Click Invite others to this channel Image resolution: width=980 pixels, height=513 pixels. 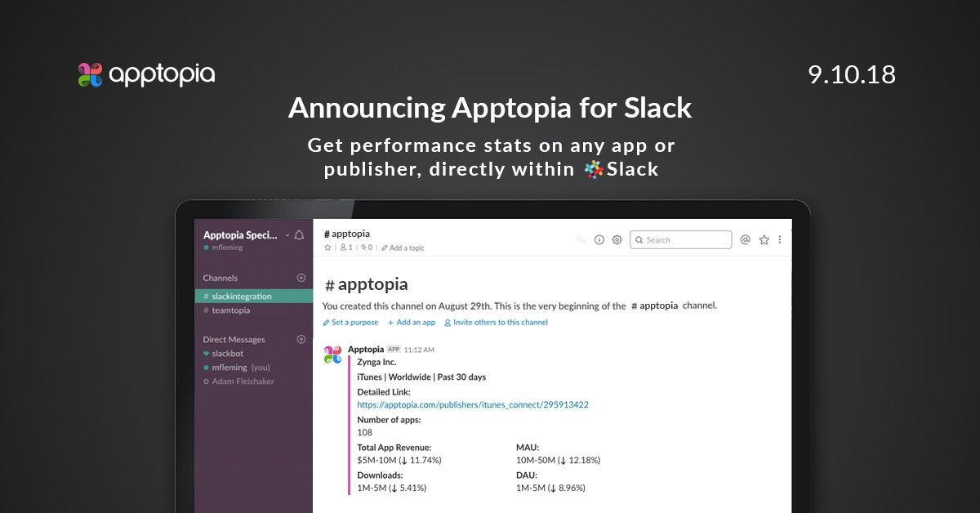(496, 323)
